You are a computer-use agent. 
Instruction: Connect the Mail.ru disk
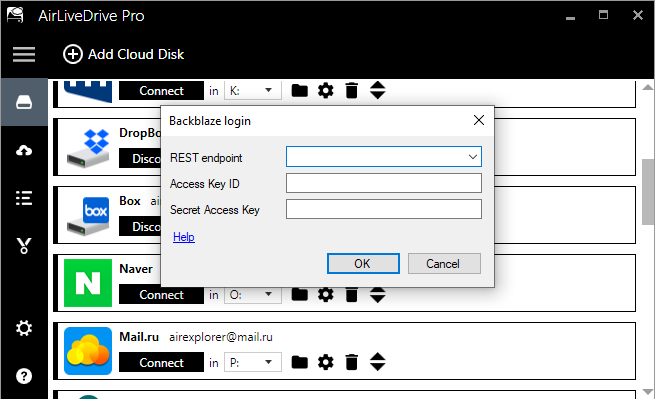click(161, 362)
